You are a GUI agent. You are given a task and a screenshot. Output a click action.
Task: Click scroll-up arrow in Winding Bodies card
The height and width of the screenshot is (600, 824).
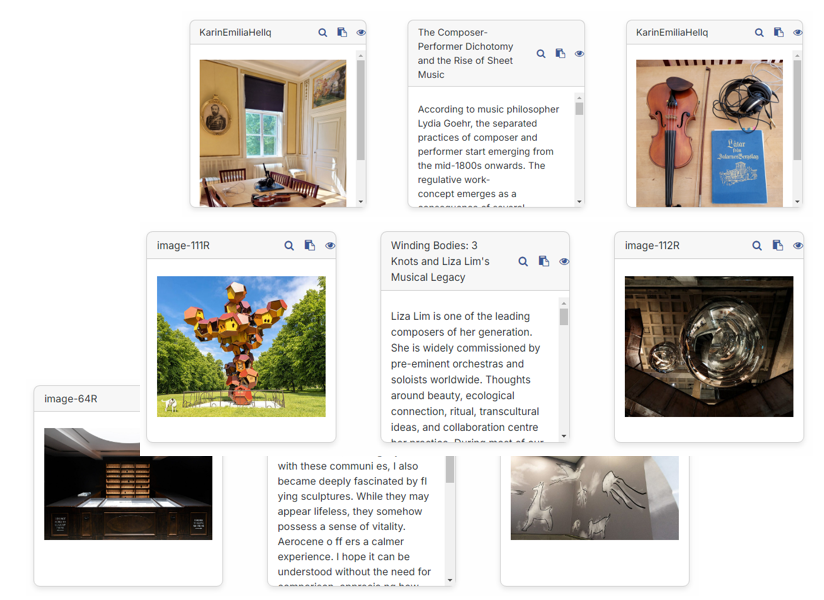click(564, 303)
